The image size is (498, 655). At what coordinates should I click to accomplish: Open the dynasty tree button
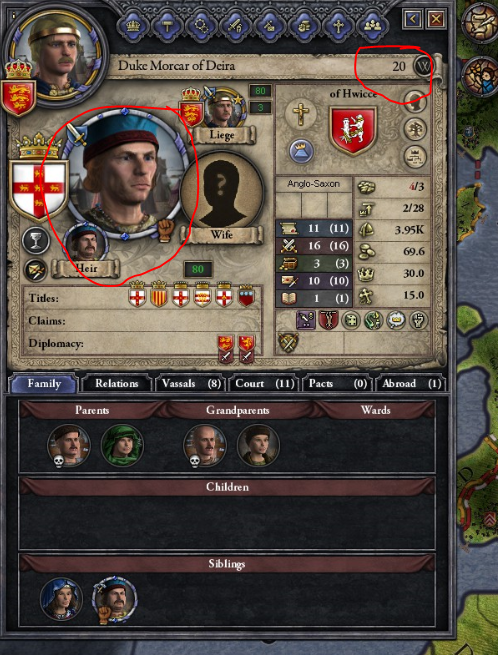pyautogui.click(x=415, y=129)
